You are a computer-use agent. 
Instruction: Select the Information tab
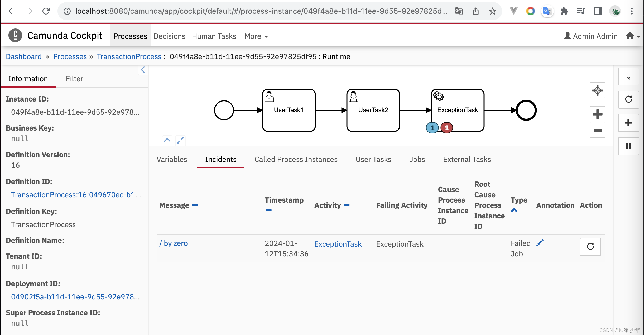(x=28, y=79)
